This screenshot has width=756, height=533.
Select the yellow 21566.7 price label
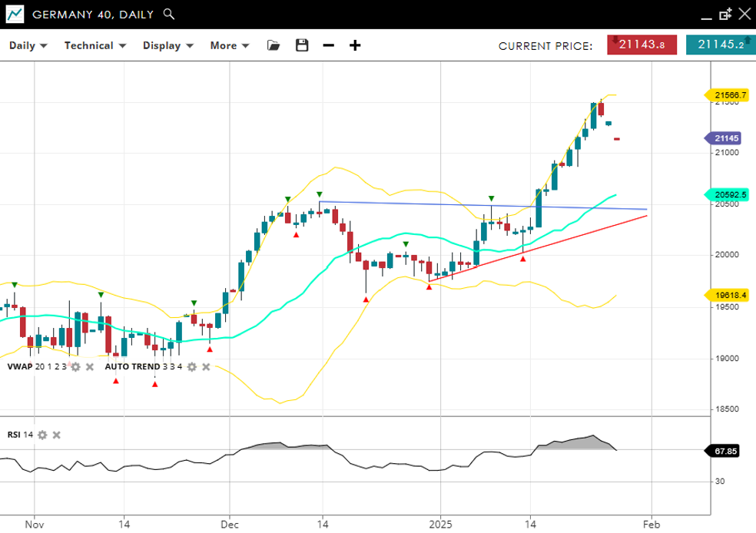[728, 95]
